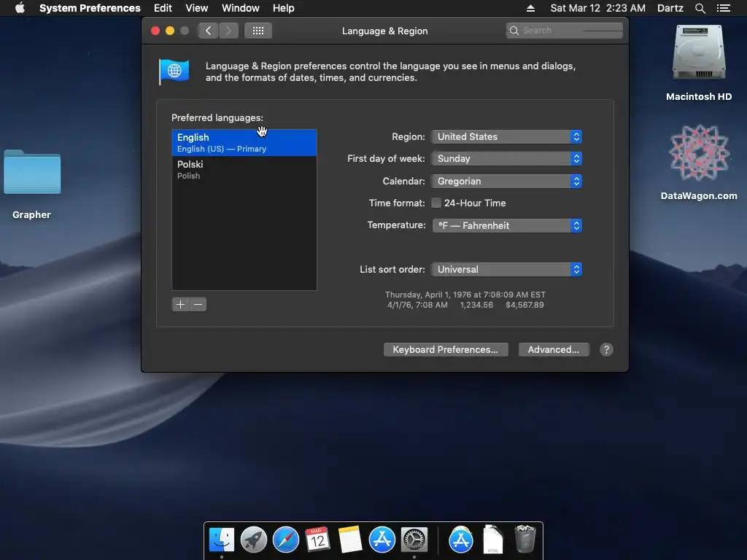
Task: Enable 24-Hour Time checkbox
Action: click(436, 203)
